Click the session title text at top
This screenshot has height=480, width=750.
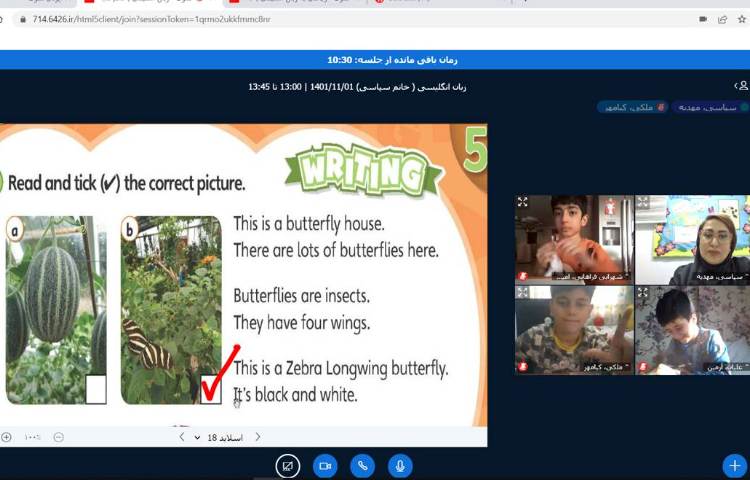tap(357, 86)
